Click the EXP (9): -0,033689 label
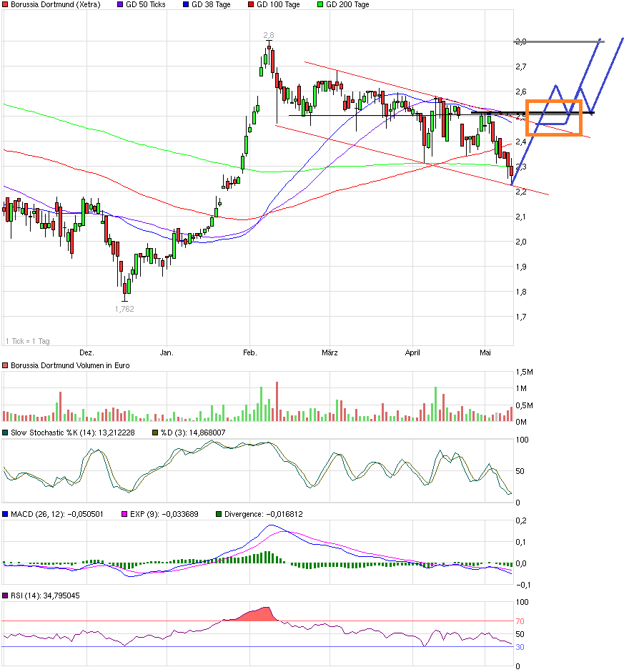634x672 pixels. 164,514
